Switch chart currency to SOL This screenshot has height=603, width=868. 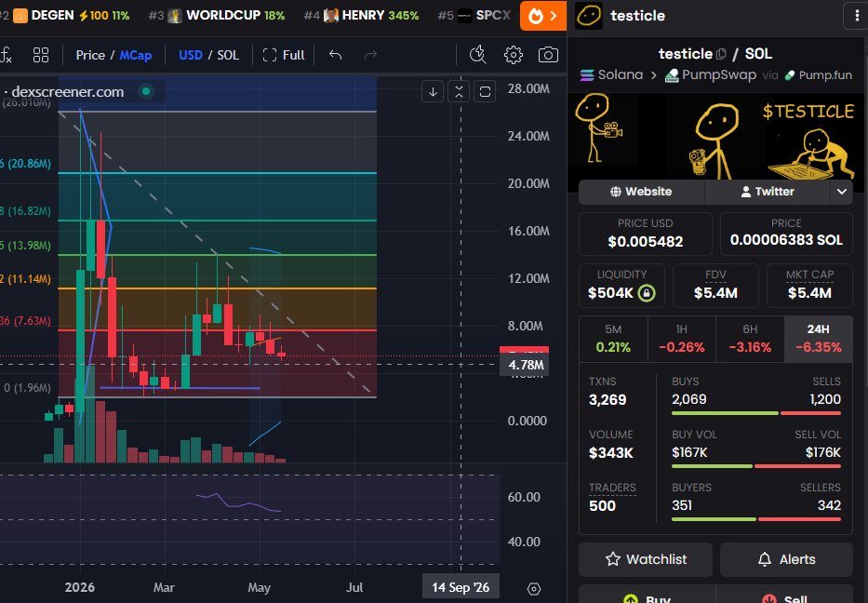[228, 55]
